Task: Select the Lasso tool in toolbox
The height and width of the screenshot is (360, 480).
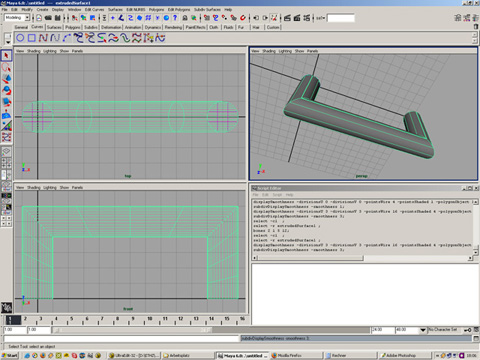Action: coord(6,67)
